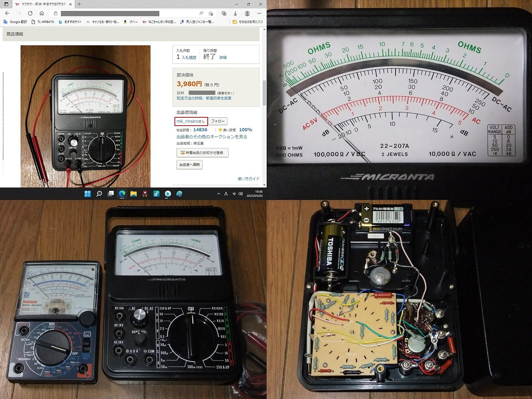532x399 pixels.
Task: Open the user profile icon
Action: 247,13
